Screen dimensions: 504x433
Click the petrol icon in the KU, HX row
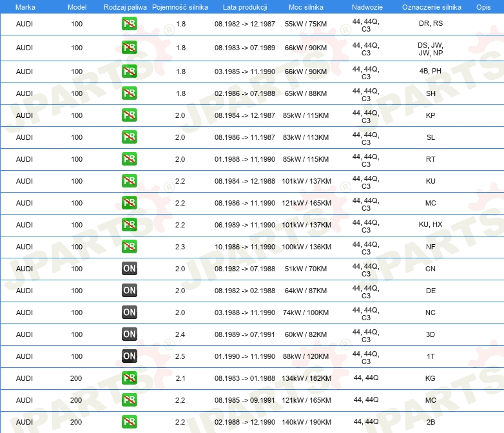(129, 225)
